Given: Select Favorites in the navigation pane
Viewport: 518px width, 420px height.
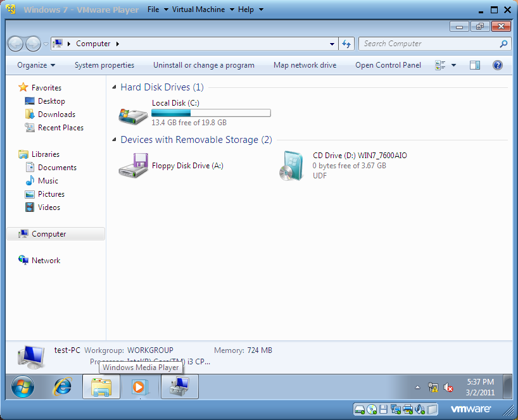Looking at the screenshot, I should click(x=46, y=88).
